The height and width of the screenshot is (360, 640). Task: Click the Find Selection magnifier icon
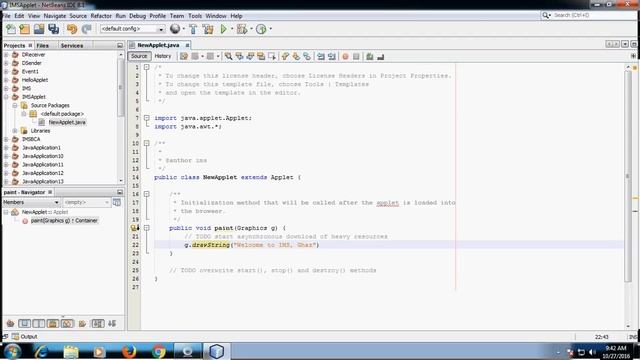[x=229, y=56]
